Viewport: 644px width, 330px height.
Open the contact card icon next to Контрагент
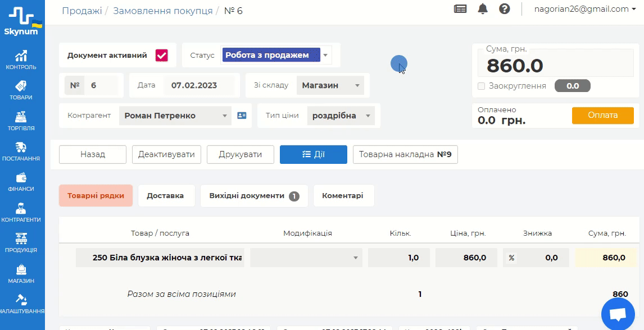pos(242,116)
